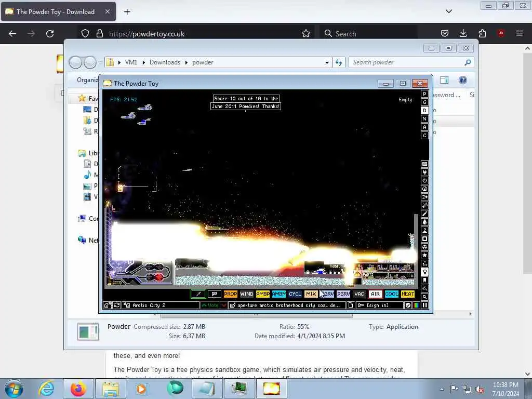
Task: Select the CYCL tool
Action: click(x=295, y=294)
